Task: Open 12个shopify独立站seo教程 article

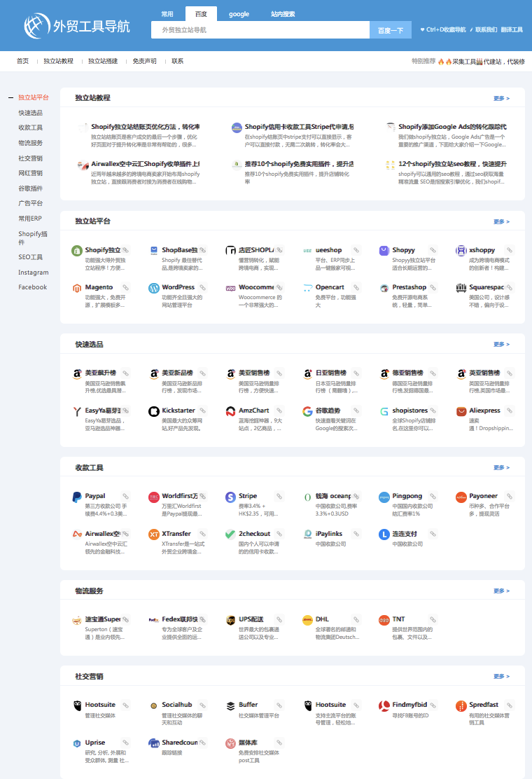Action: tap(452, 164)
